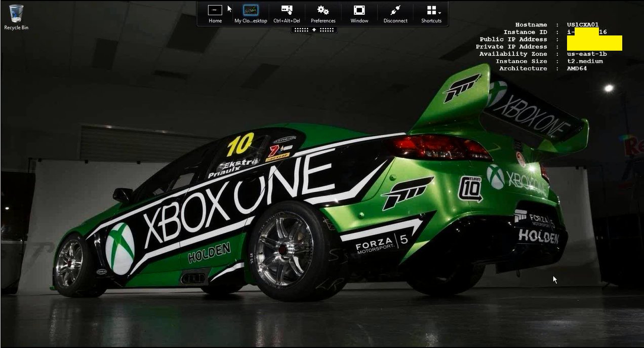Image resolution: width=644 pixels, height=348 pixels.
Task: Disconnect the session using the plug icon
Action: (x=395, y=14)
